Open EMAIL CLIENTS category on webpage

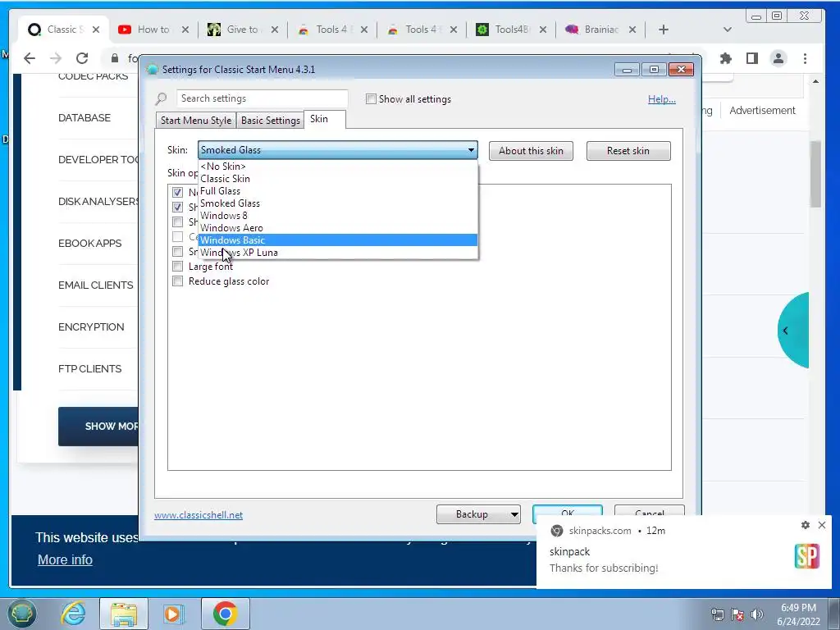tap(95, 285)
